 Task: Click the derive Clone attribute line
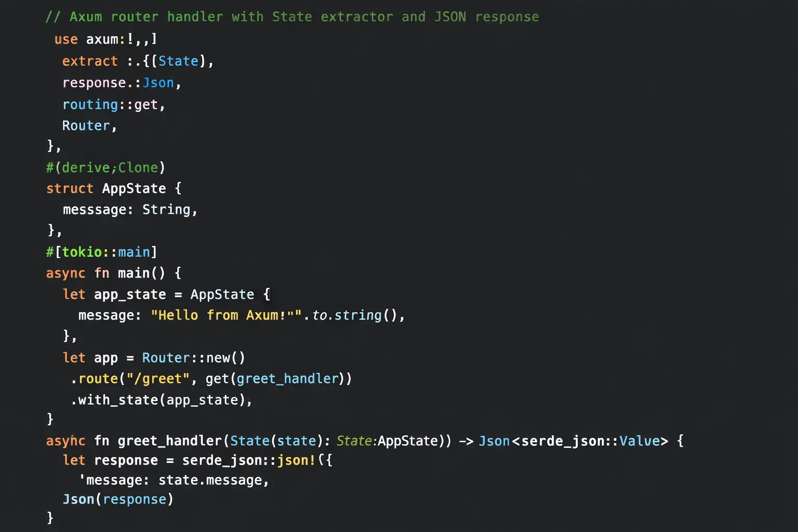(x=105, y=168)
